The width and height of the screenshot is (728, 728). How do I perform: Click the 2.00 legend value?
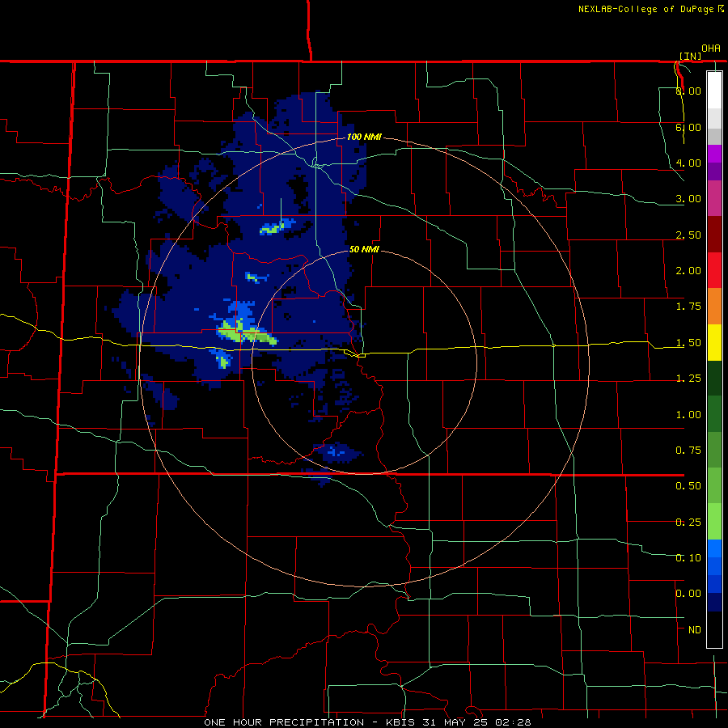click(x=688, y=271)
